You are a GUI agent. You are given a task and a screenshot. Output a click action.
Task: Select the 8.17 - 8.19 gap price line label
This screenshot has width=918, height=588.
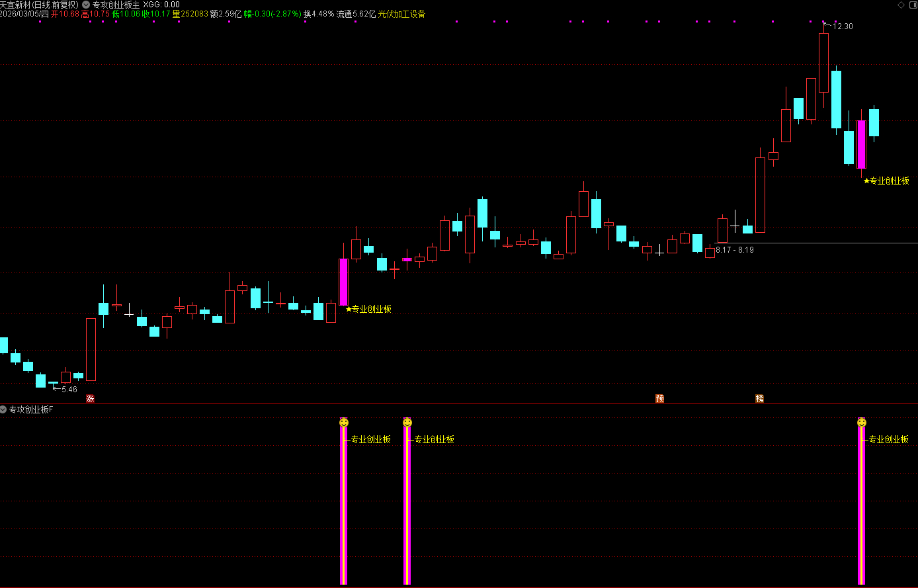[734, 250]
